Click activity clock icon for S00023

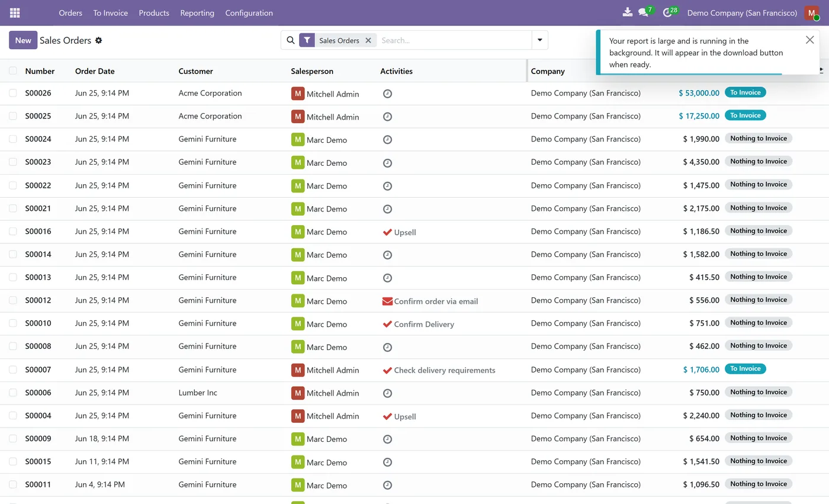click(x=387, y=163)
